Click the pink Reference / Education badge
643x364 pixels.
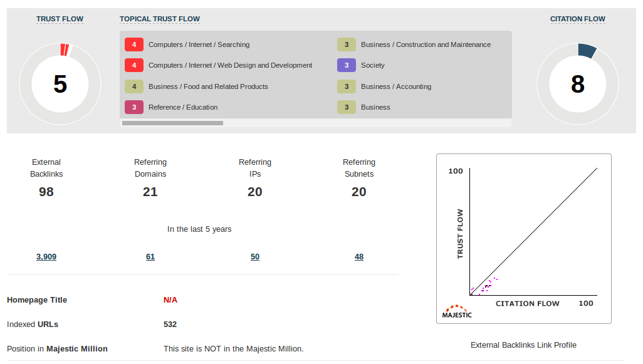134,107
